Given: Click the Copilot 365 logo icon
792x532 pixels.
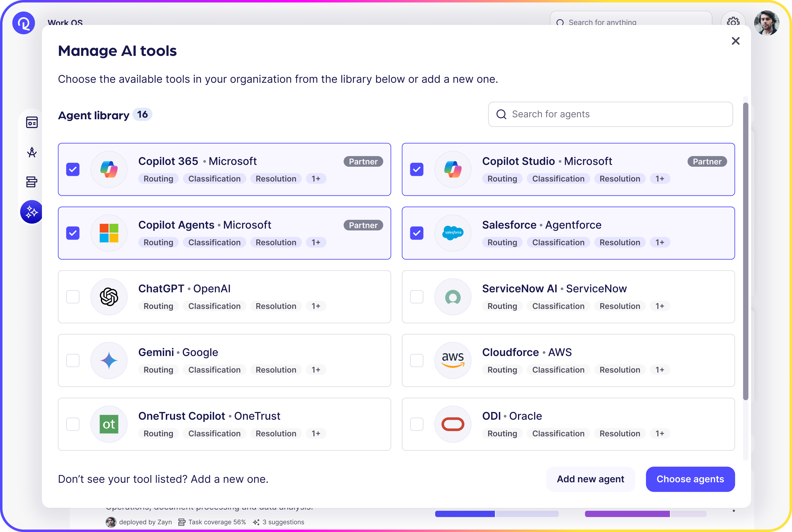Looking at the screenshot, I should pos(109,169).
